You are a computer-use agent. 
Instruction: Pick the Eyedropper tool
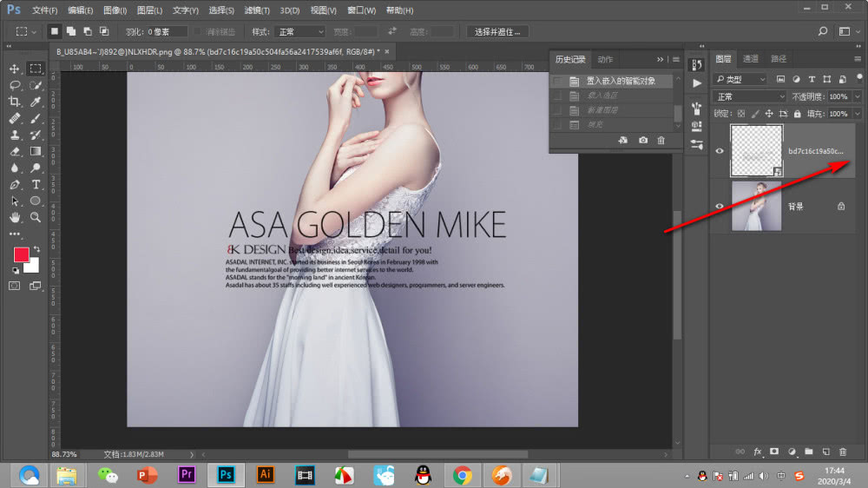(36, 102)
